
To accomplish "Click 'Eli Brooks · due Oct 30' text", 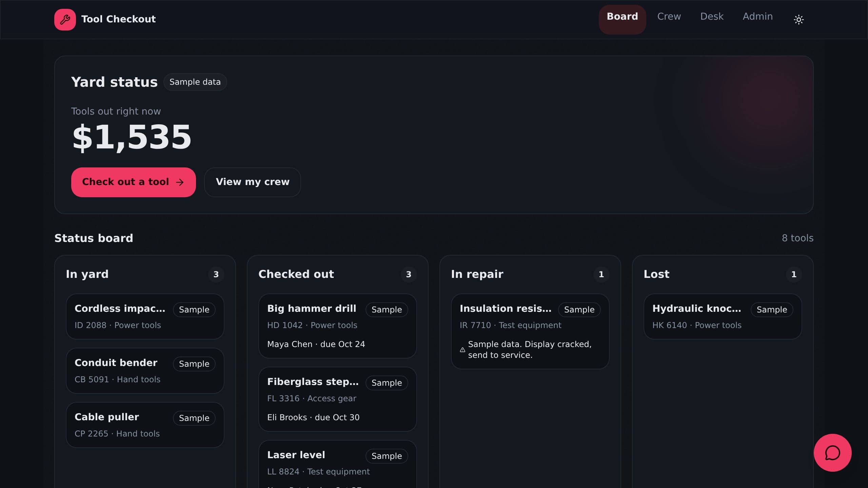I will pyautogui.click(x=313, y=418).
